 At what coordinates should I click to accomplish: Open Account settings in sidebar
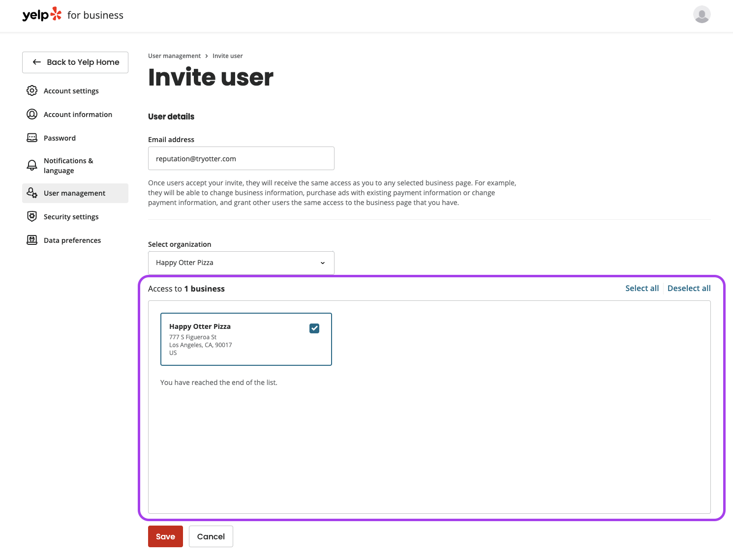click(75, 91)
